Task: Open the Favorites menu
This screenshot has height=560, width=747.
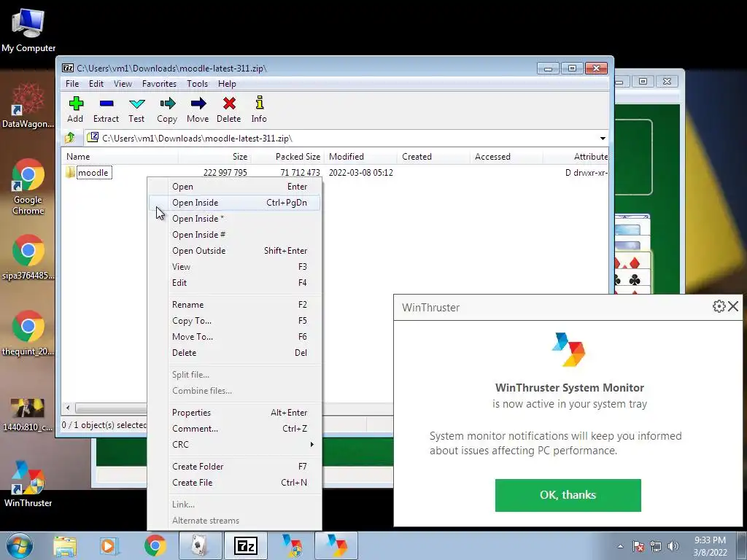Action: (x=159, y=84)
